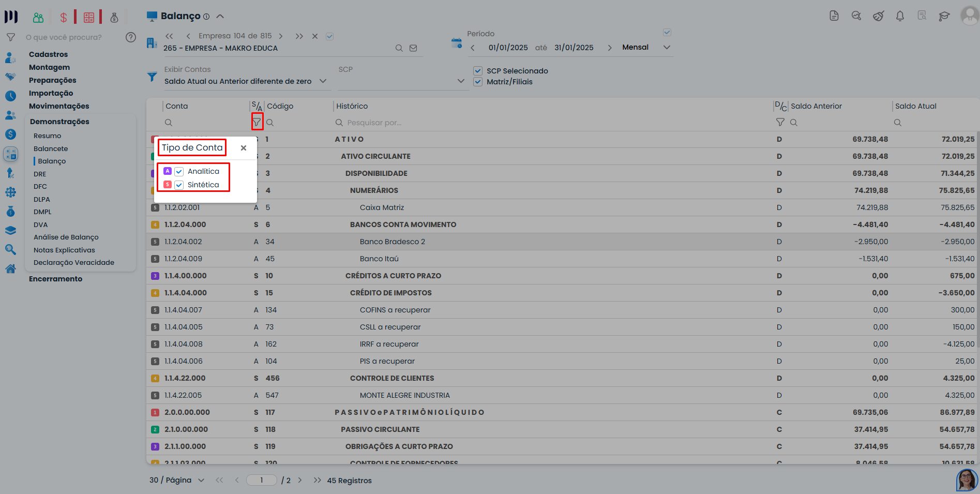
Task: Uncheck the Sintética account type checkbox
Action: [x=179, y=185]
